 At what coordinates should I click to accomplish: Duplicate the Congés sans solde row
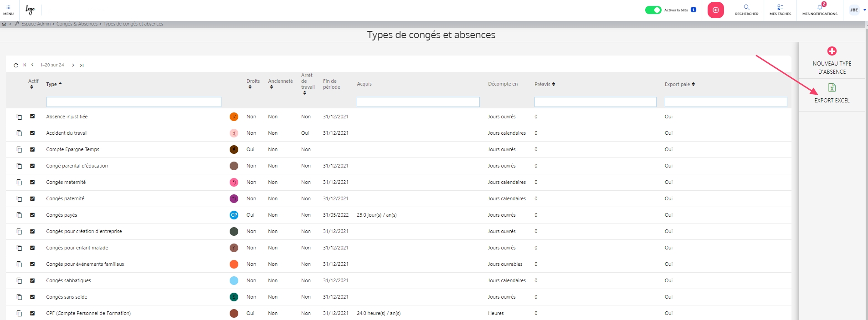[x=19, y=297]
